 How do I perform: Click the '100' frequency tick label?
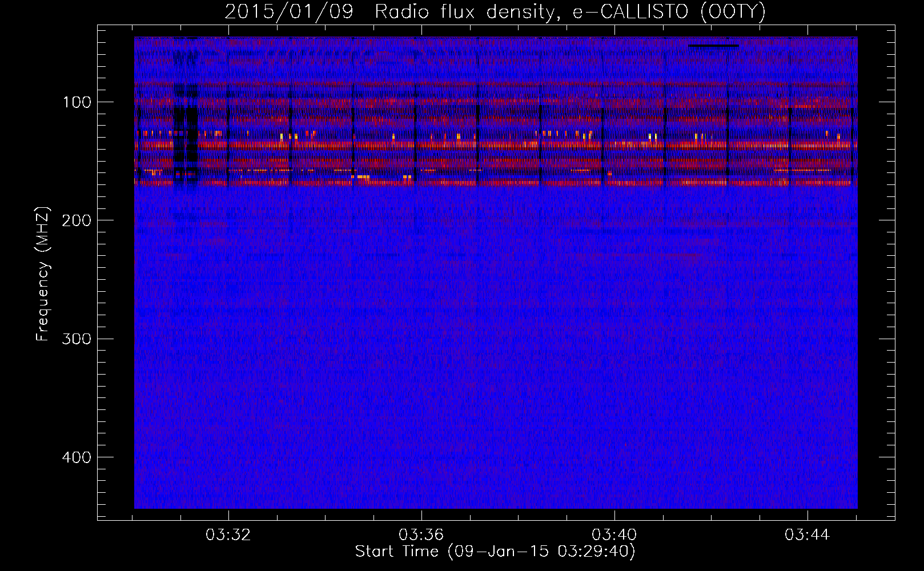click(78, 102)
